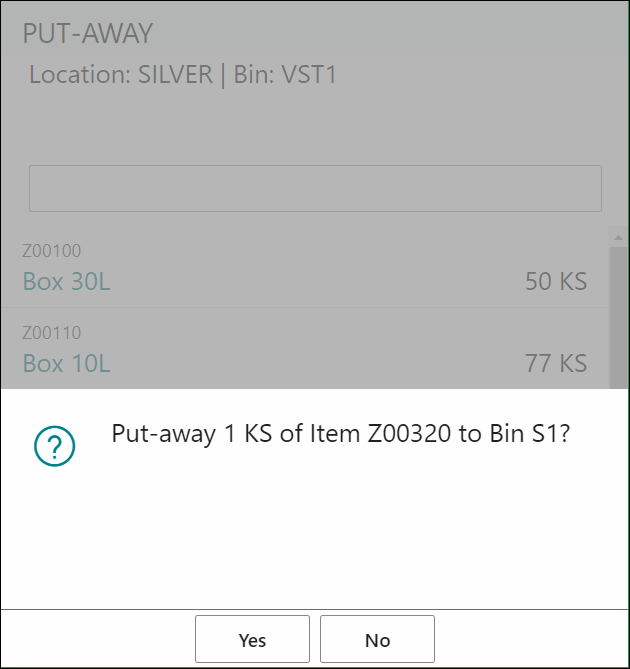Click the Bin: VST1 label

(x=285, y=74)
